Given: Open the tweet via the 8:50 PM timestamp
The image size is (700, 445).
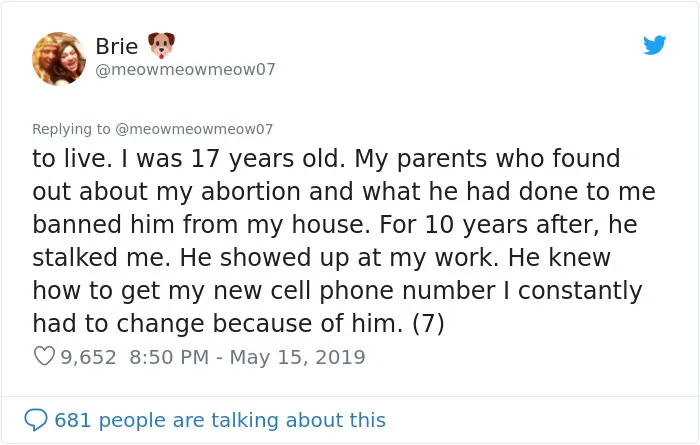Looking at the screenshot, I should 169,357.
